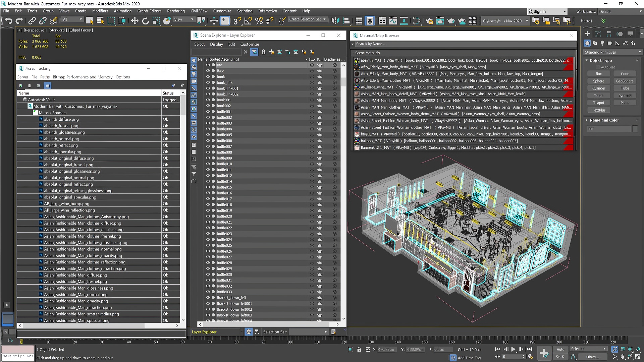This screenshot has height=362, width=644.
Task: Click the Pan View hand icon
Action: pos(622,357)
